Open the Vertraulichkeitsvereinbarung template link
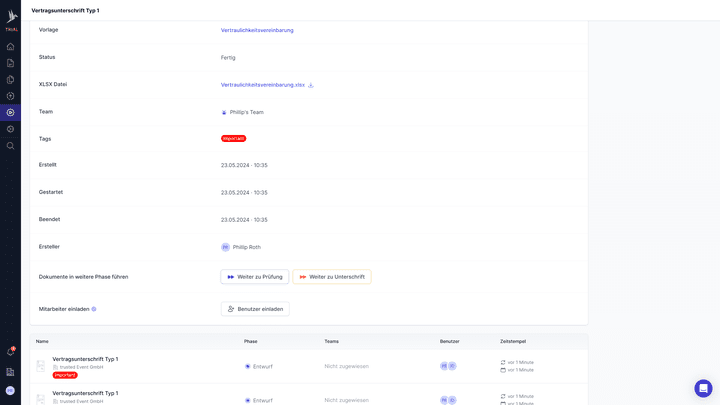The width and height of the screenshot is (720, 405). [x=257, y=30]
